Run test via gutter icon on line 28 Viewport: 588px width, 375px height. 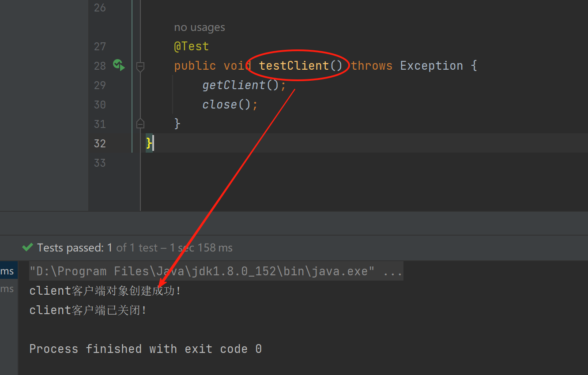coord(119,65)
